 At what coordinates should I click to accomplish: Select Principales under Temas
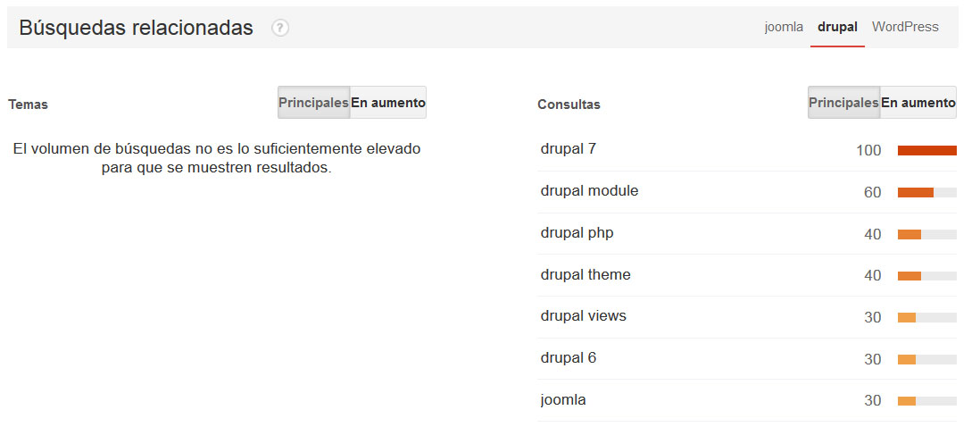point(314,103)
